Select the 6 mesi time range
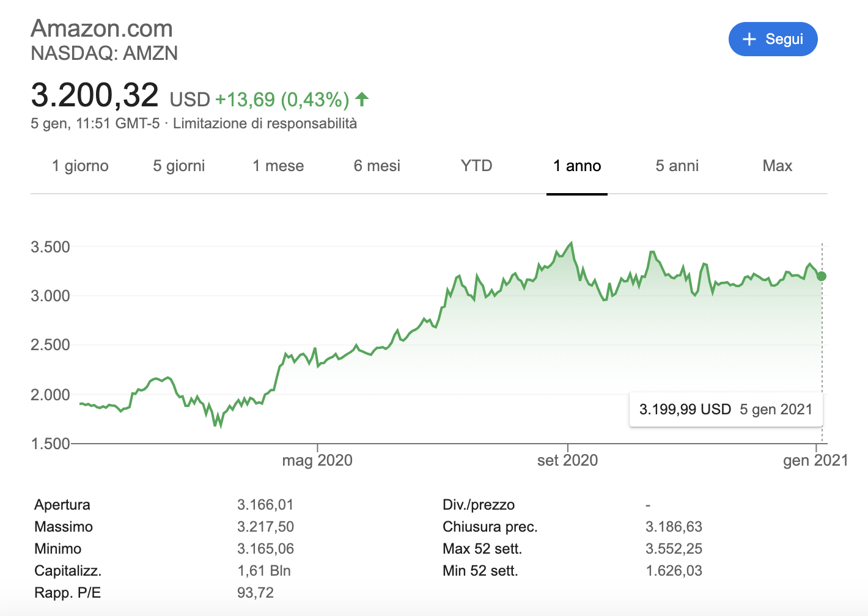This screenshot has width=868, height=616. (377, 166)
